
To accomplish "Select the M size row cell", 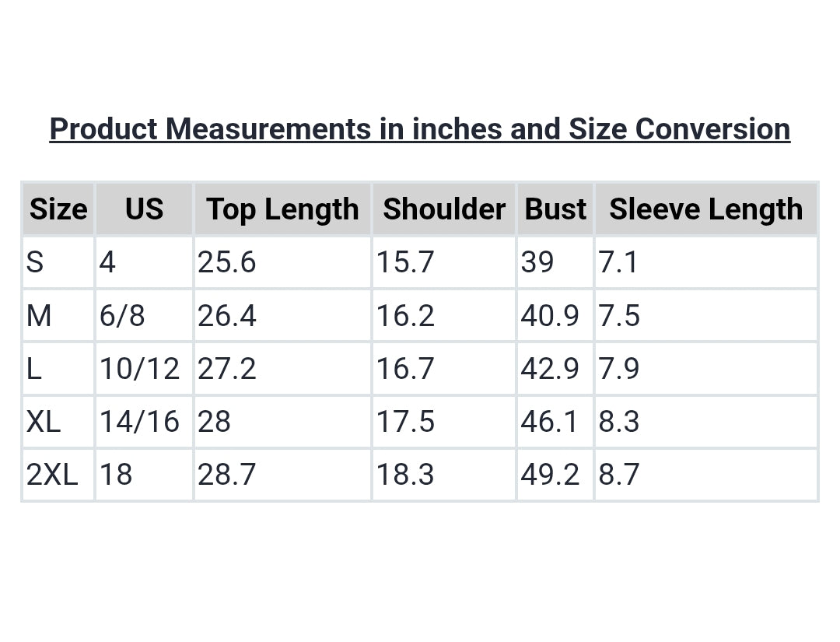I will [58, 315].
